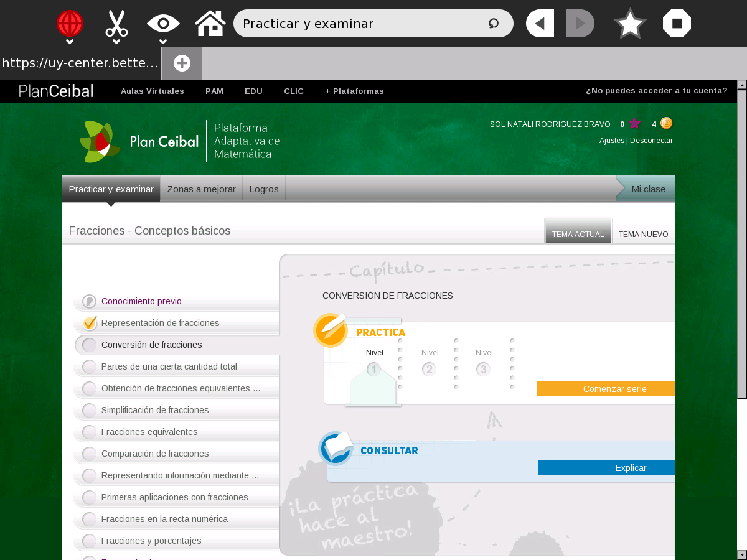Click the red globe activity icon
747x560 pixels.
70,24
